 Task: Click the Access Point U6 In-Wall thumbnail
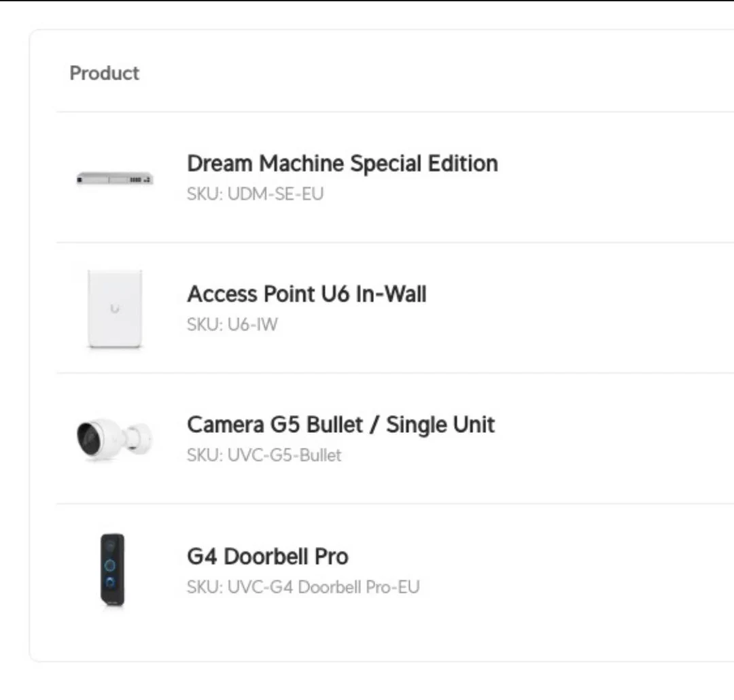coord(114,308)
